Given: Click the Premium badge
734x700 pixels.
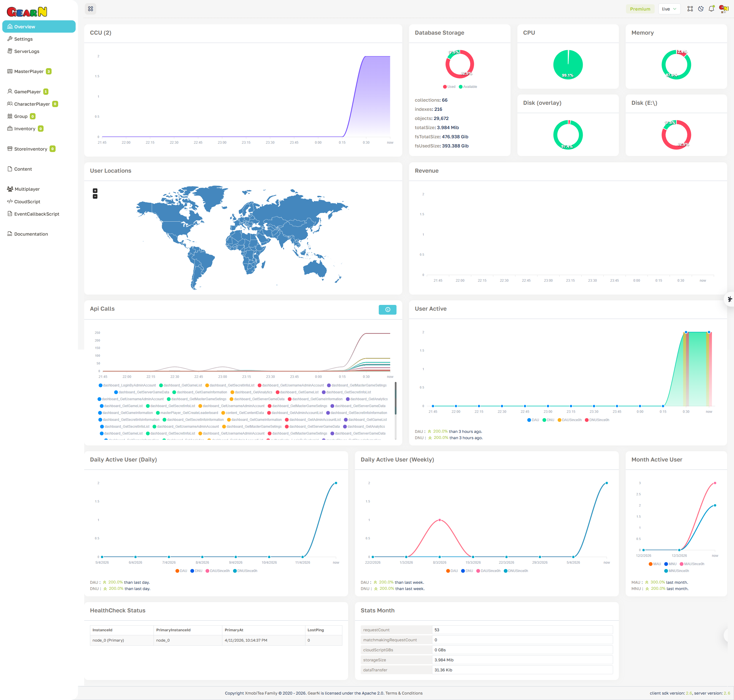Looking at the screenshot, I should pyautogui.click(x=640, y=9).
